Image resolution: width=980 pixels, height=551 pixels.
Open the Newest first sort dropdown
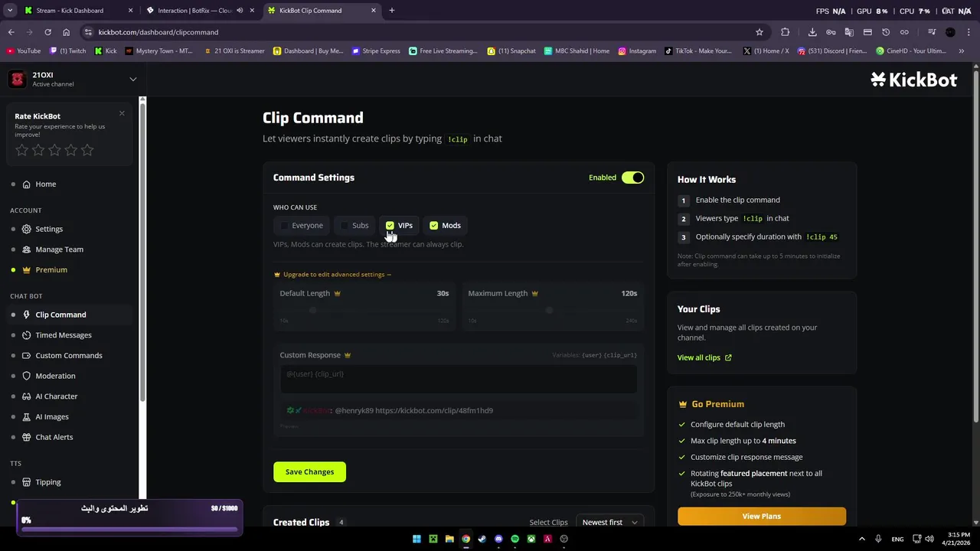609,522
